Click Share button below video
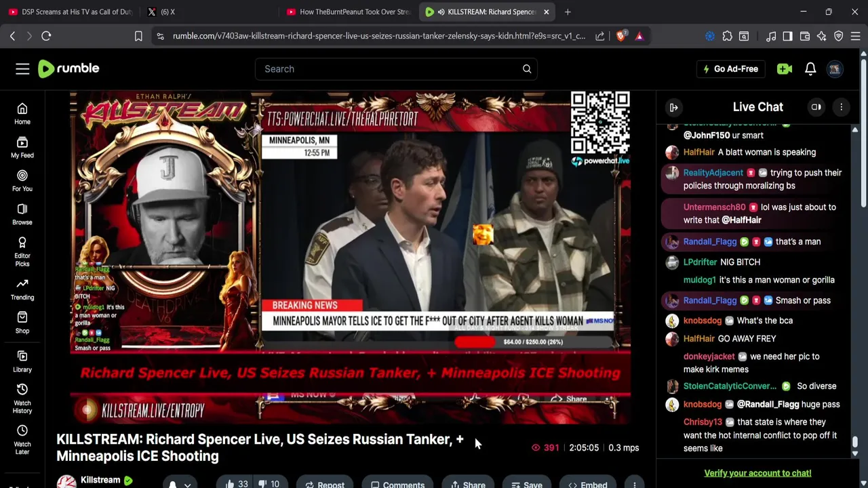This screenshot has width=868, height=488. pos(467,484)
